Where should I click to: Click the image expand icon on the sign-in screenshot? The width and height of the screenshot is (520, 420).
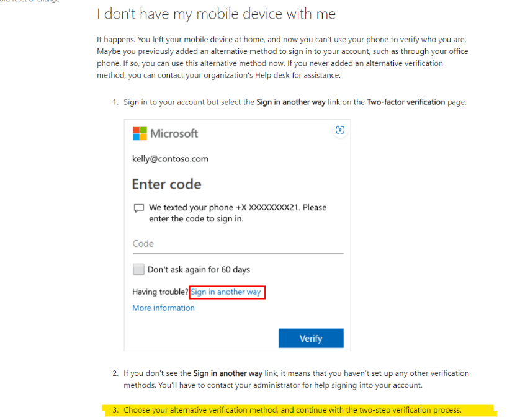click(x=340, y=130)
